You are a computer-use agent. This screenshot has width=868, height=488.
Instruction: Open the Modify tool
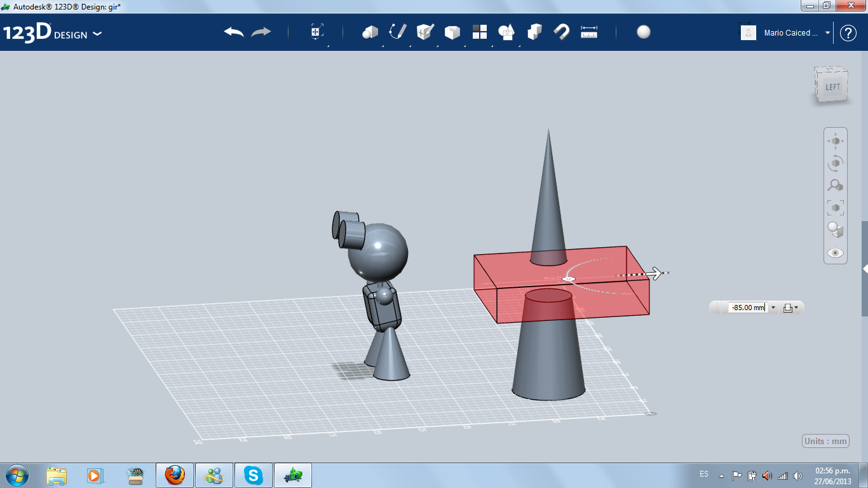tap(452, 32)
